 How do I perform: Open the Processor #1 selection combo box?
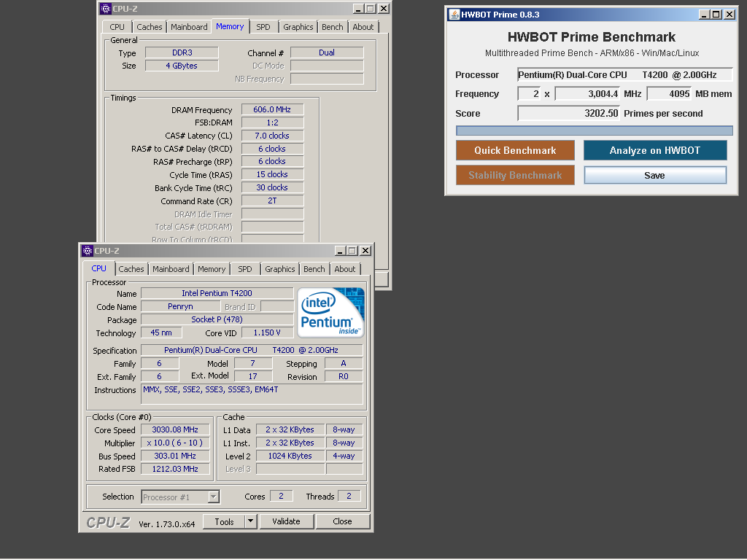point(181,497)
